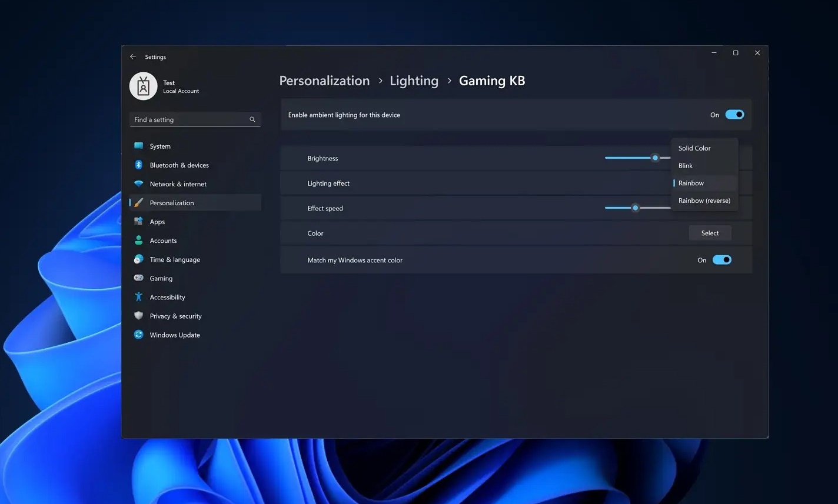Click the Personalization paintbrush icon
The width and height of the screenshot is (838, 504).
139,202
